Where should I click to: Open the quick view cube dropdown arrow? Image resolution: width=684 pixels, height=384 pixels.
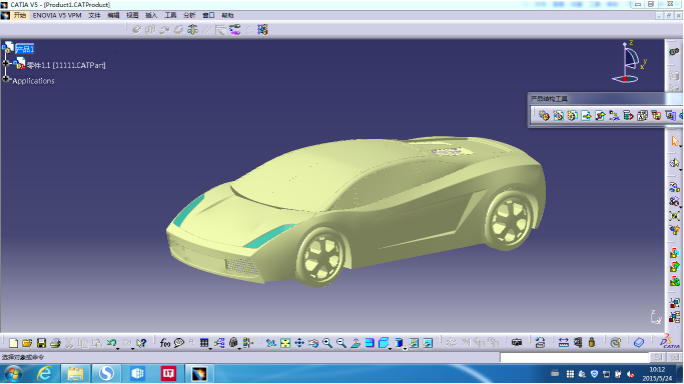coord(390,348)
